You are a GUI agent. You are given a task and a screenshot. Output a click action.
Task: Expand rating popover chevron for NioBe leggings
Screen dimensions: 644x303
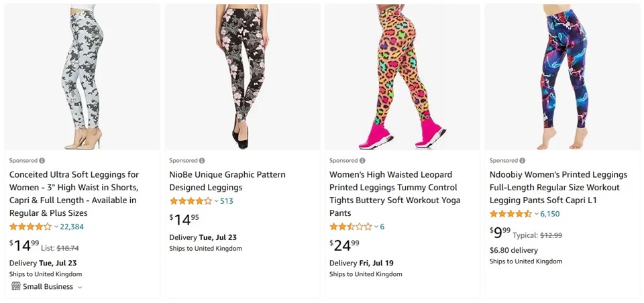coord(216,202)
